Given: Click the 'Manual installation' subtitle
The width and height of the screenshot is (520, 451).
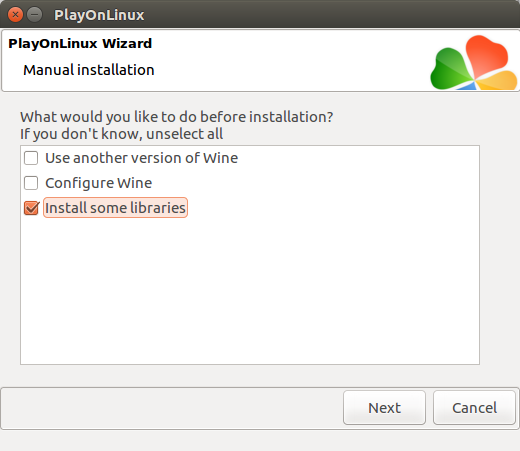Looking at the screenshot, I should [89, 70].
